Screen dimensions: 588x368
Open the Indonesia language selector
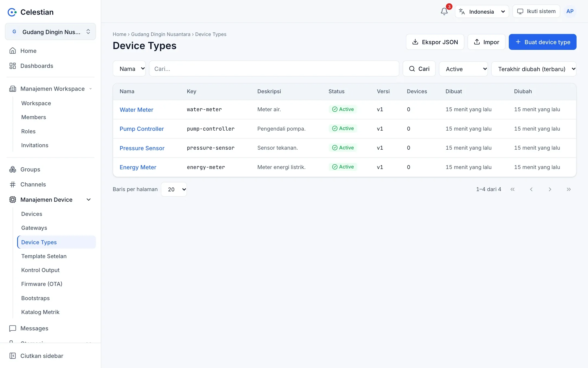coord(482,11)
